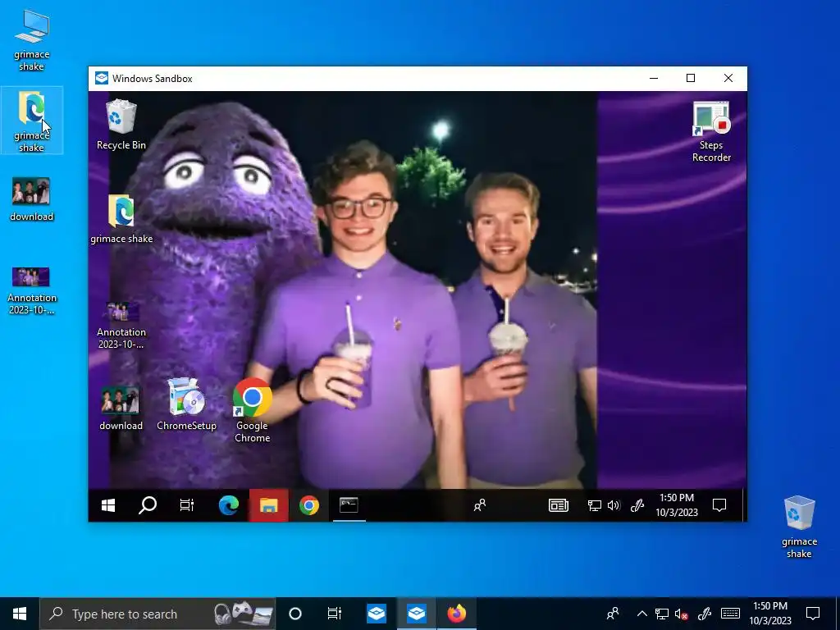Open Action Center in the Sandbox taskbar
The image size is (840, 630).
pos(719,505)
